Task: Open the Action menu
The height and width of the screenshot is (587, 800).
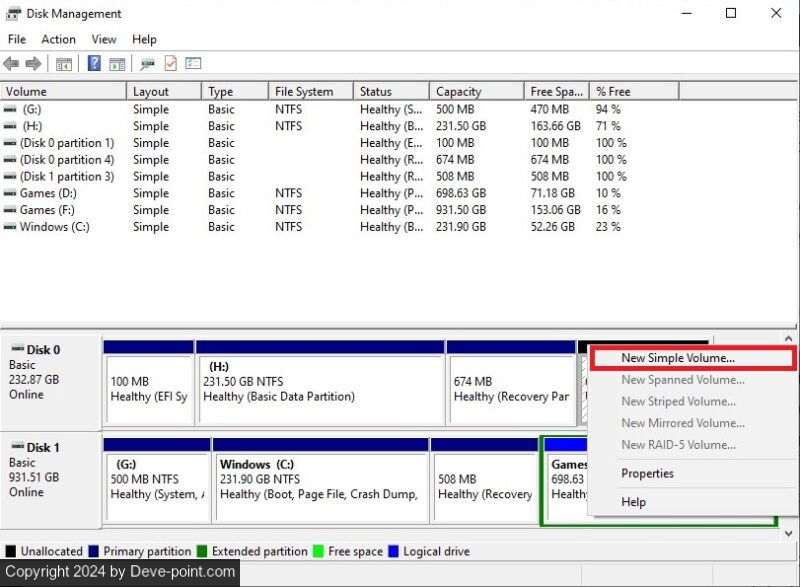Action: click(x=58, y=39)
